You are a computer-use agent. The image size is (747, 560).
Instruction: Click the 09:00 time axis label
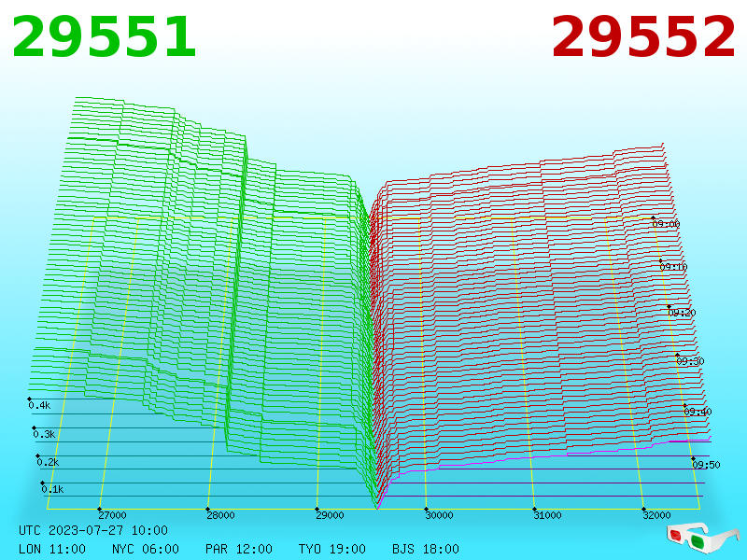(666, 224)
